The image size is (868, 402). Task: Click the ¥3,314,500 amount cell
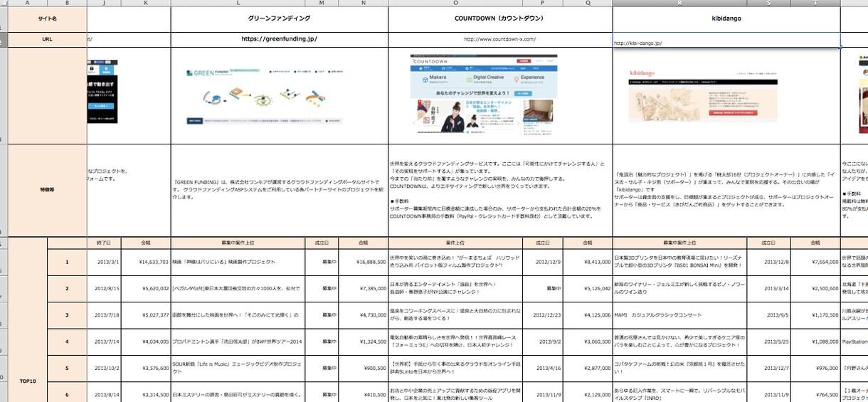[x=146, y=393]
